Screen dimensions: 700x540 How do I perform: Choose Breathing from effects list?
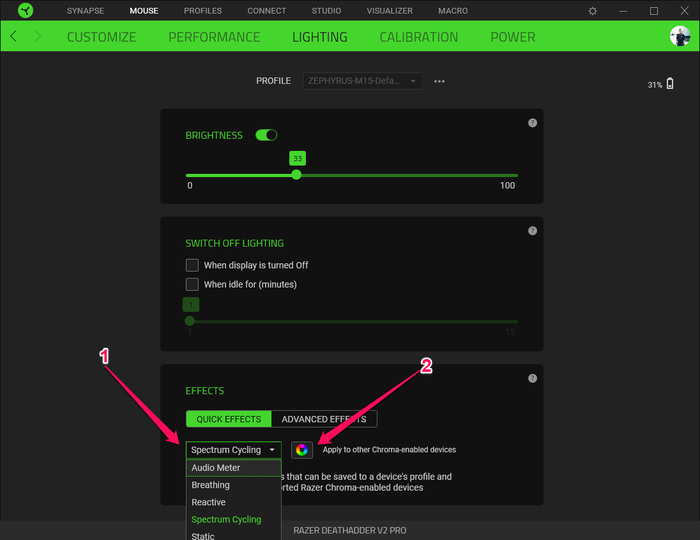(x=233, y=485)
